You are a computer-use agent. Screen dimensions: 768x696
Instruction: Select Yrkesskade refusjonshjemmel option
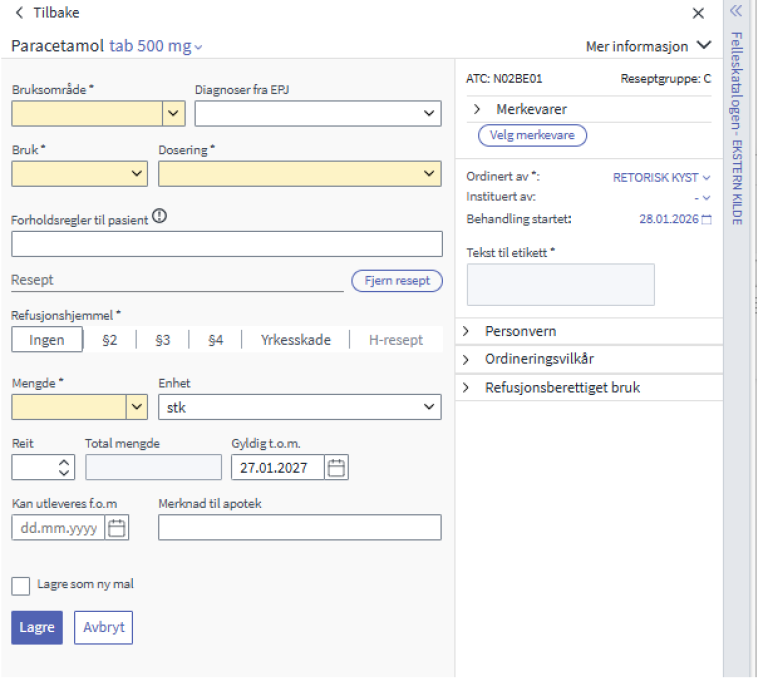(x=295, y=340)
